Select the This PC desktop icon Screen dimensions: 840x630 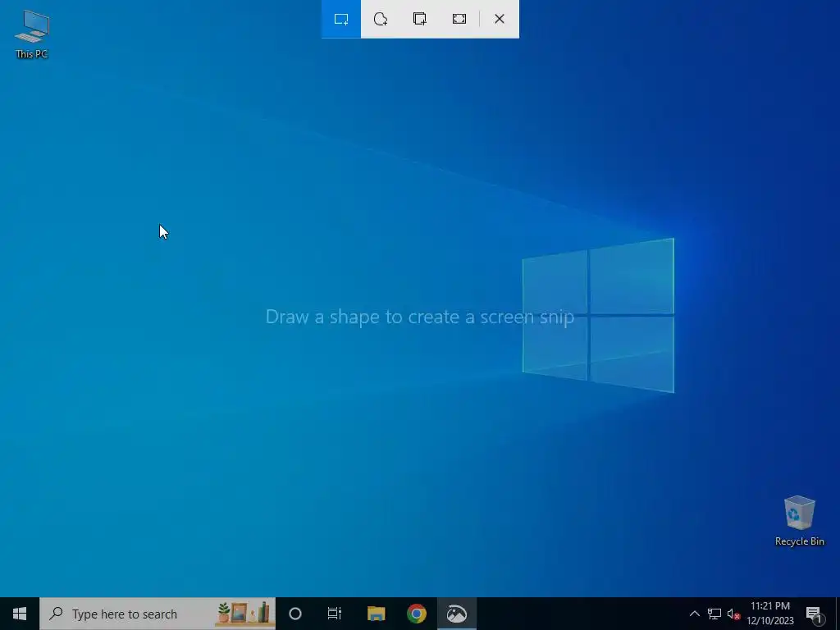[32, 34]
